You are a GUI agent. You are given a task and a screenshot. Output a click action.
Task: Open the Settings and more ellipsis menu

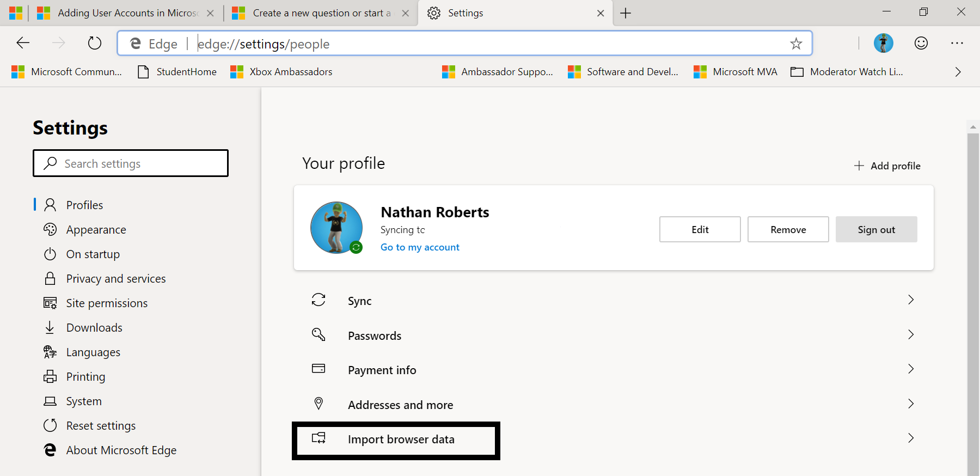pos(957,43)
